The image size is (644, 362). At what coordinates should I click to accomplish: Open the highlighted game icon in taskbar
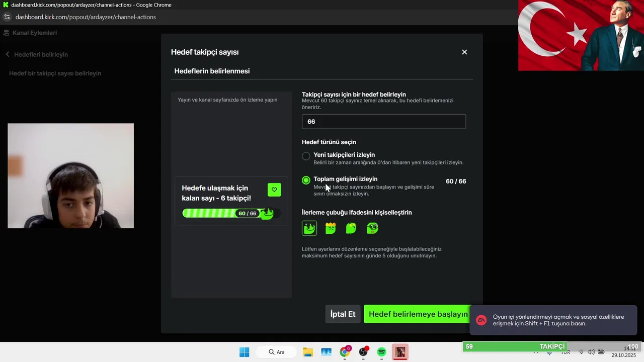tap(400, 352)
